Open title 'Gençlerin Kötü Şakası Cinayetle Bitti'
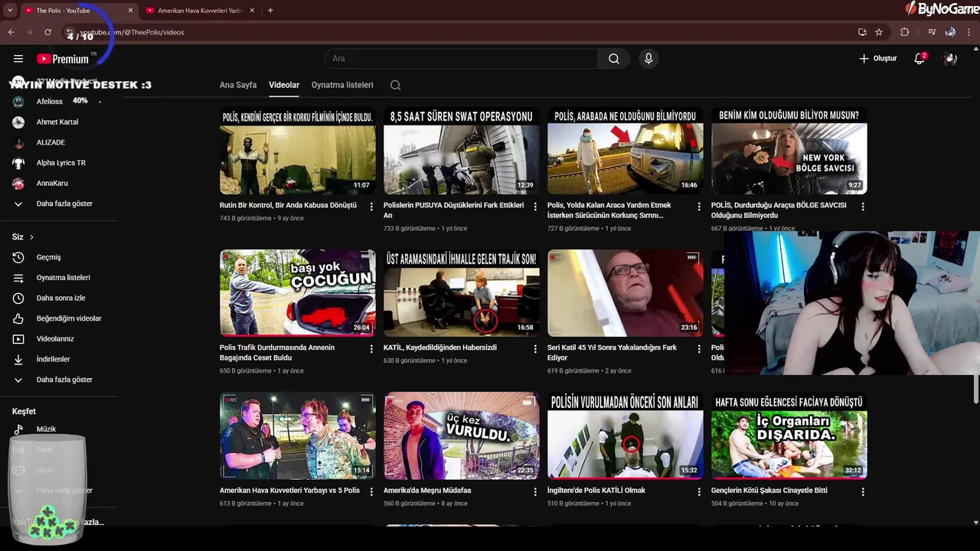 [769, 491]
